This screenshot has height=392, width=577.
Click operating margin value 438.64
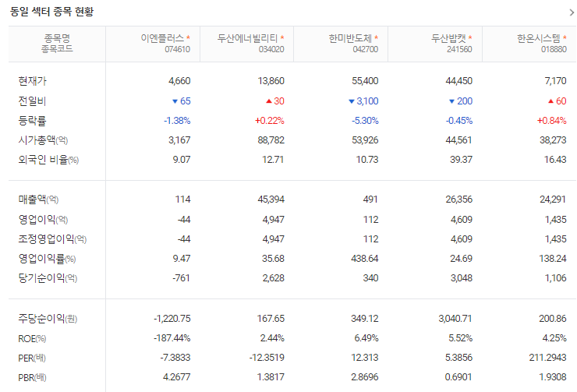pos(365,259)
